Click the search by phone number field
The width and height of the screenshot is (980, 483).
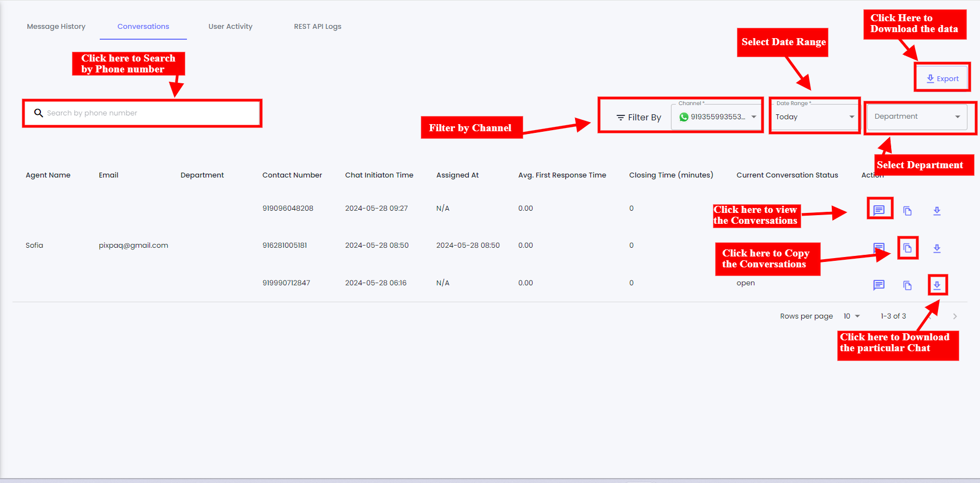147,113
